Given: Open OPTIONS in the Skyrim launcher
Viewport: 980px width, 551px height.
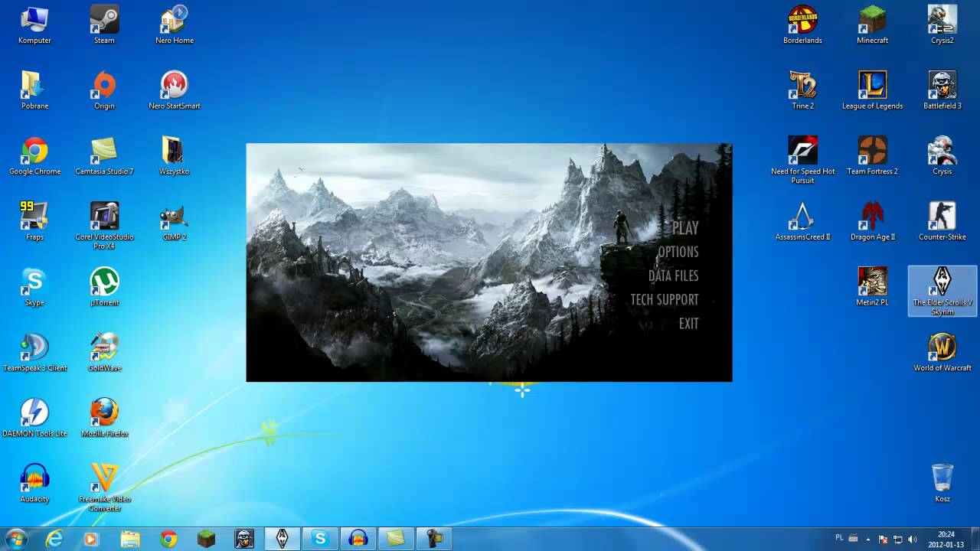Looking at the screenshot, I should (678, 252).
